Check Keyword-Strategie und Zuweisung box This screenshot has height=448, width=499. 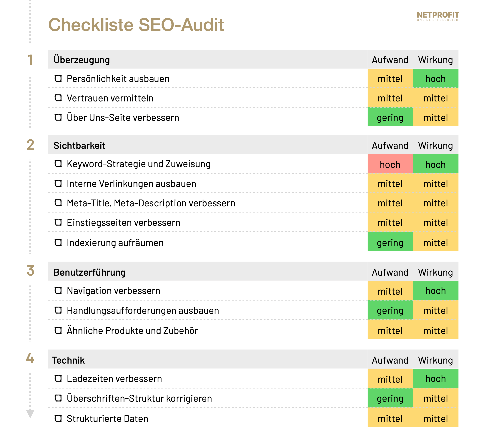coord(58,164)
